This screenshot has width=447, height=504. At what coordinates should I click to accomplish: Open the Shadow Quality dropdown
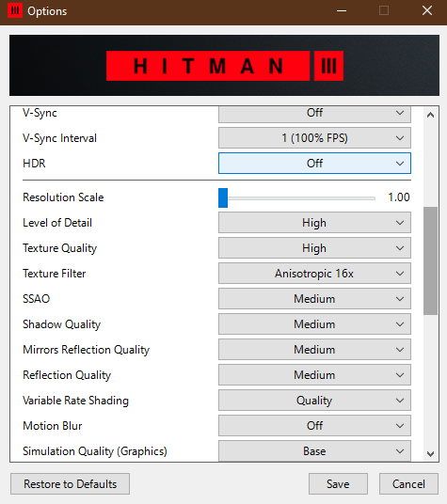pos(314,324)
